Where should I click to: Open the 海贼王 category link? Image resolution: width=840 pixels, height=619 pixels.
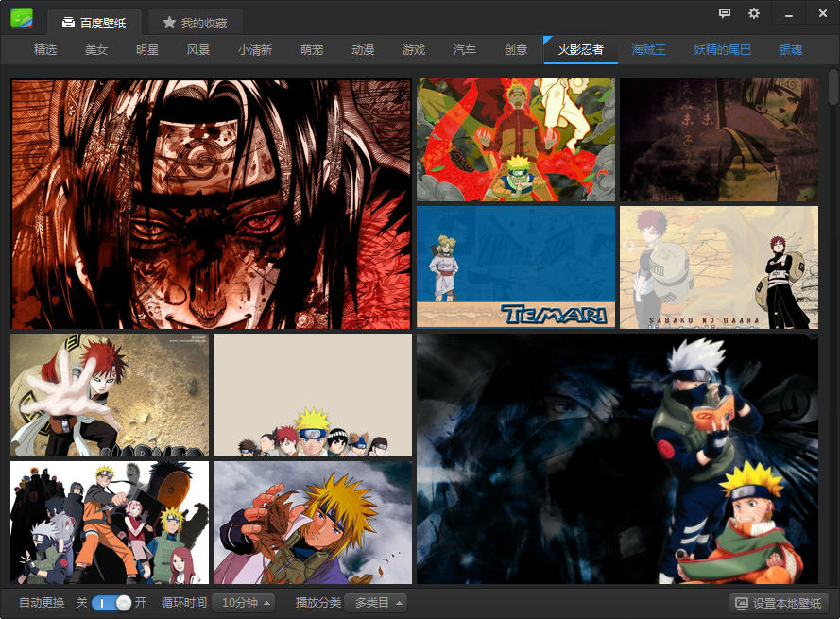coord(648,50)
